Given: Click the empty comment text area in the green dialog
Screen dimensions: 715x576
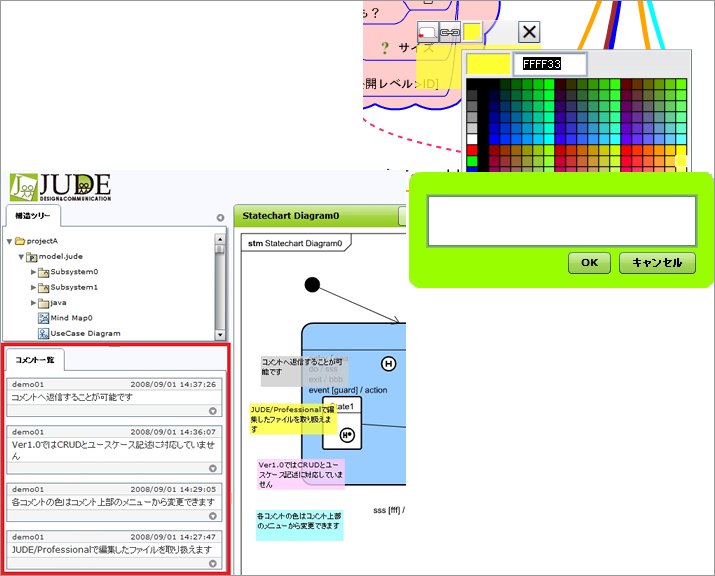Looking at the screenshot, I should (561, 221).
